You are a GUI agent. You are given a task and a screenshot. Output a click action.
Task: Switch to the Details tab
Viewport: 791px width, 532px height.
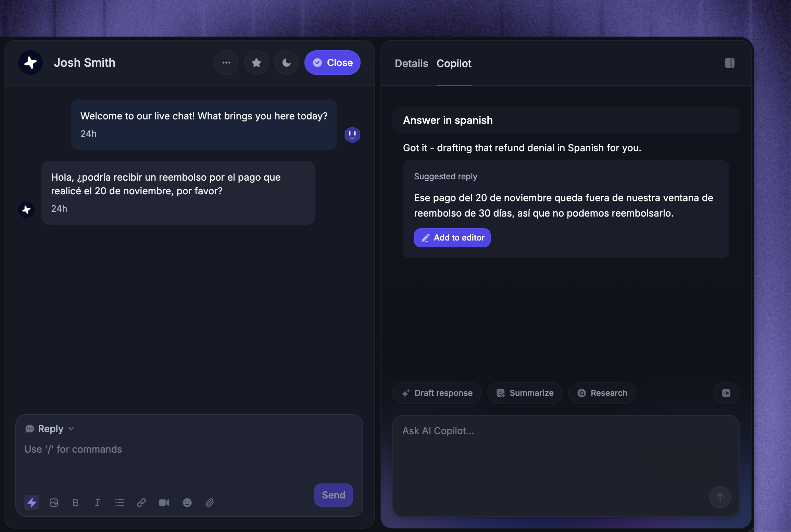(x=411, y=63)
